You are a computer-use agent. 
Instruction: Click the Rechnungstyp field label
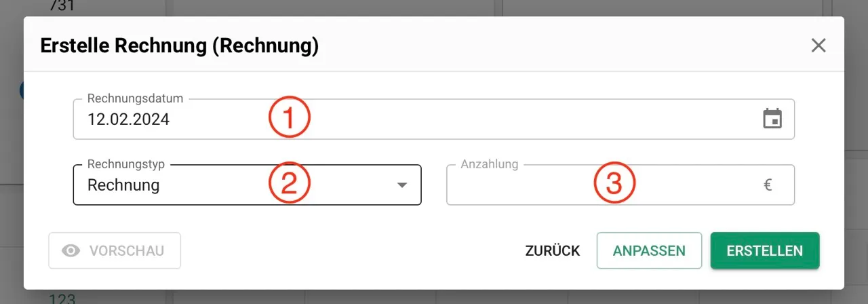tap(126, 164)
